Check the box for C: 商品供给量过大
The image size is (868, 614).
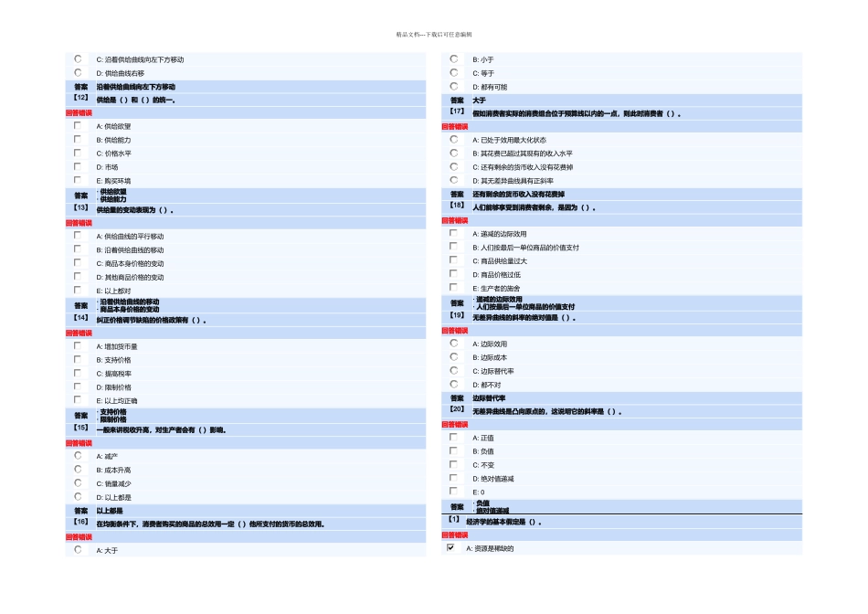453,260
